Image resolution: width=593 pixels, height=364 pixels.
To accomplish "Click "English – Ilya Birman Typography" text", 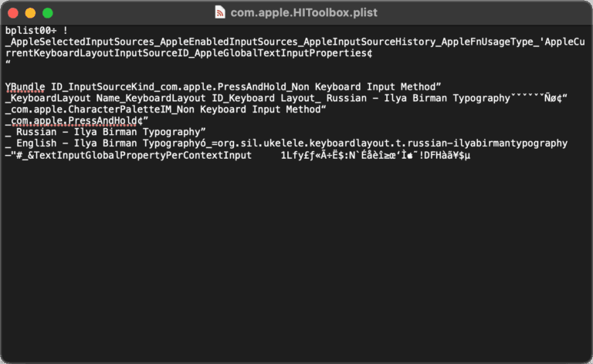I will (108, 143).
